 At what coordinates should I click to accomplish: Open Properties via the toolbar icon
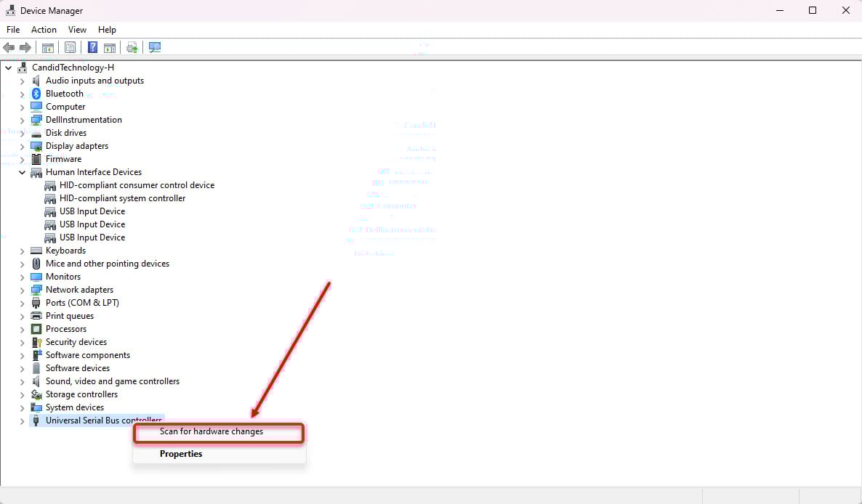70,48
